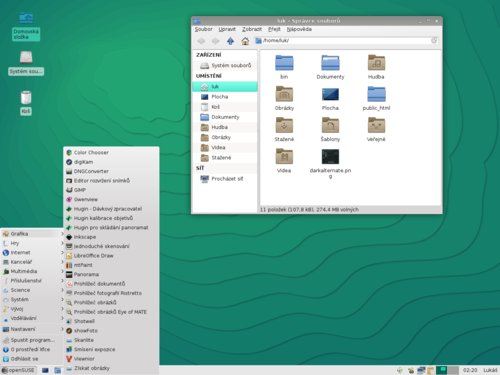Click O prostředí Xfce menu entry
This screenshot has height=375, width=500.
32,349
